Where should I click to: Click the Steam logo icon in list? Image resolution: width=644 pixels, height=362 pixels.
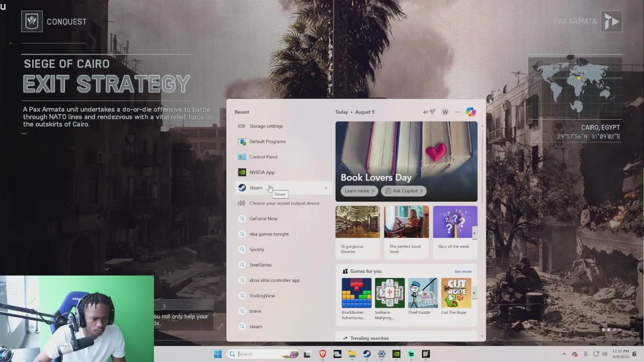tap(242, 188)
